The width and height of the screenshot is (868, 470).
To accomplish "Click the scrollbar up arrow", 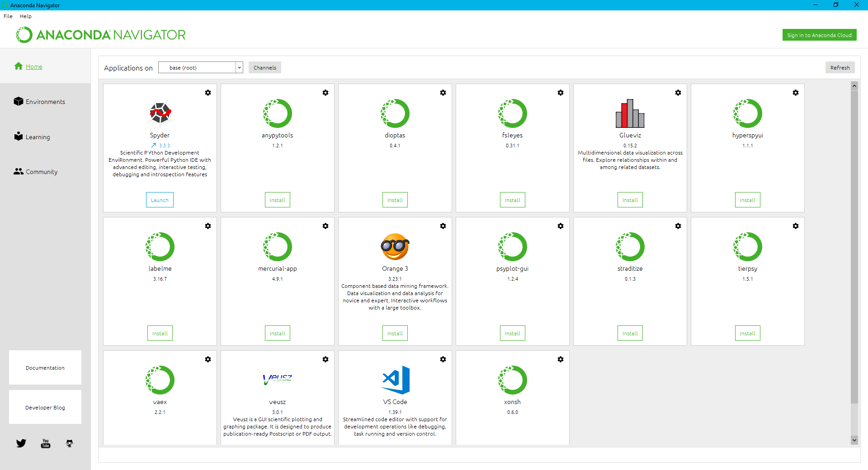I will click(x=854, y=85).
